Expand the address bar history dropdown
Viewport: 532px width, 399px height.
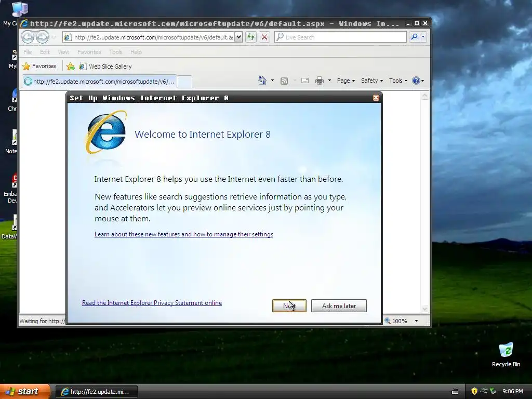[238, 37]
